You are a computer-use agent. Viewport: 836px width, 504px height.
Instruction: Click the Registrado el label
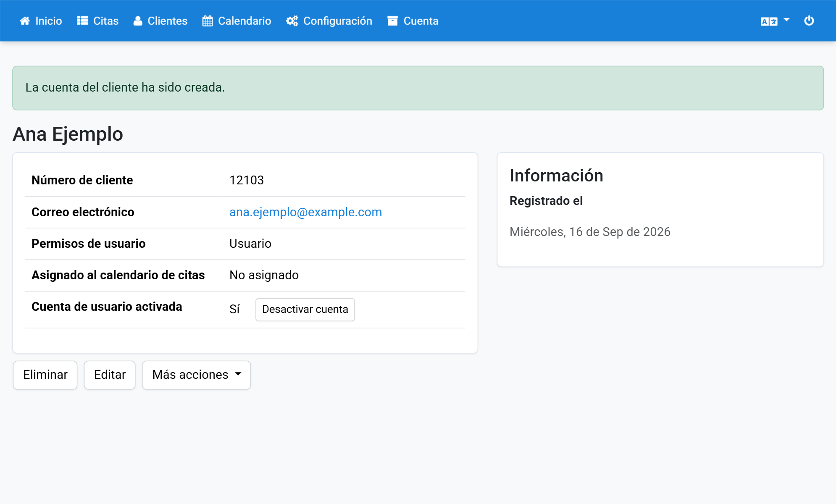546,201
